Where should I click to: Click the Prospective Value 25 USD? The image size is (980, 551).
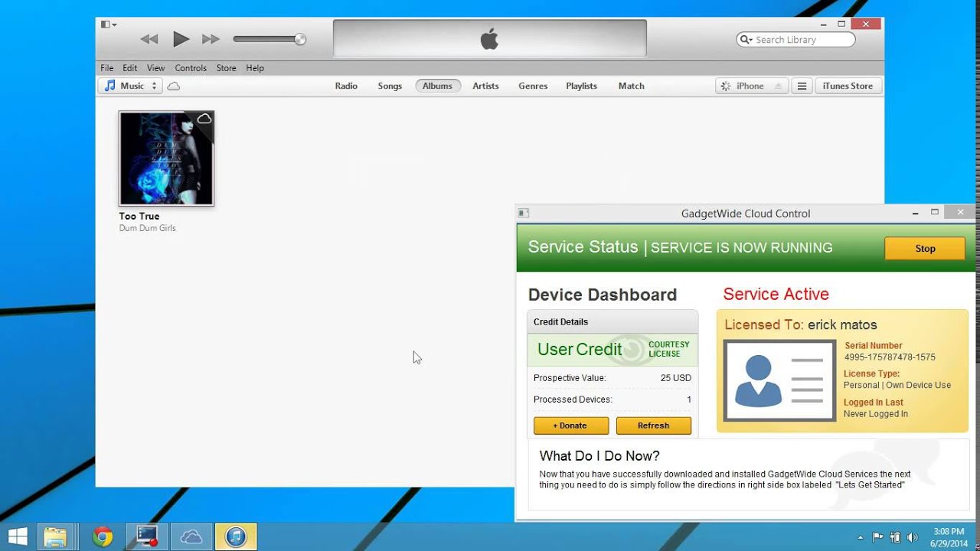coord(612,378)
